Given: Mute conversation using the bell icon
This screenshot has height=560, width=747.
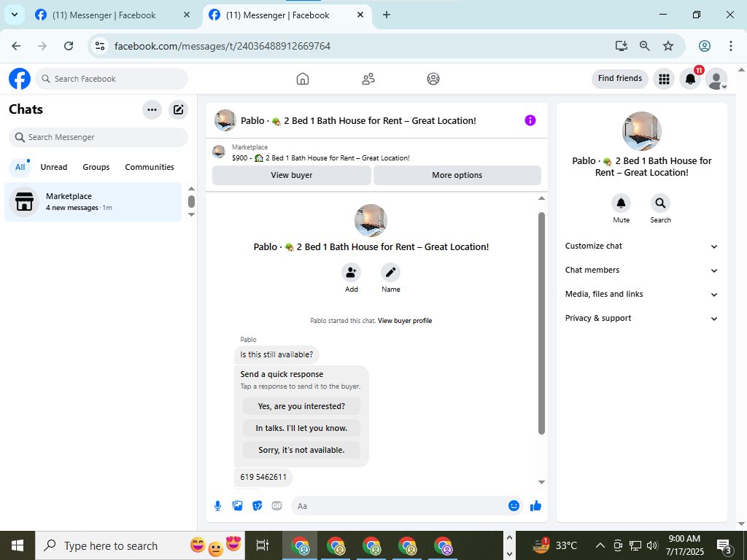Looking at the screenshot, I should click(x=622, y=203).
